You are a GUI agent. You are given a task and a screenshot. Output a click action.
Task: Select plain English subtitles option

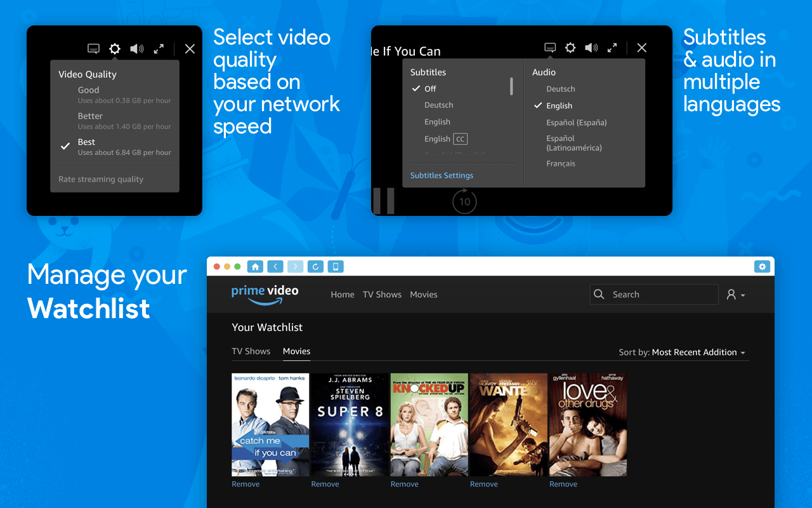[438, 122]
